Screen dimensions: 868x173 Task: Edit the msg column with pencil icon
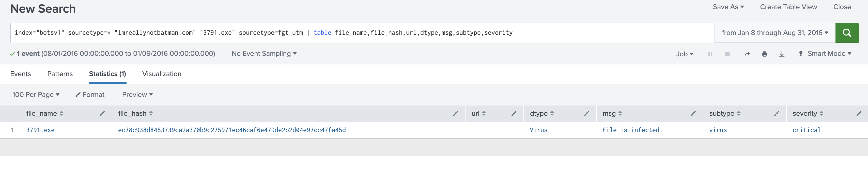(x=693, y=113)
